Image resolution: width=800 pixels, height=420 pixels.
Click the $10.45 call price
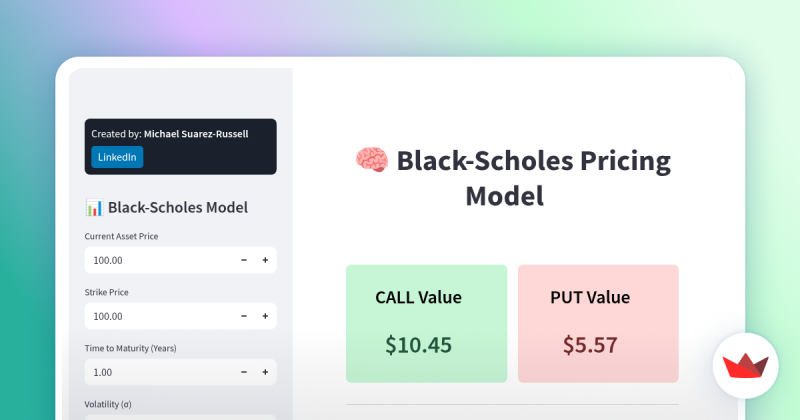419,345
